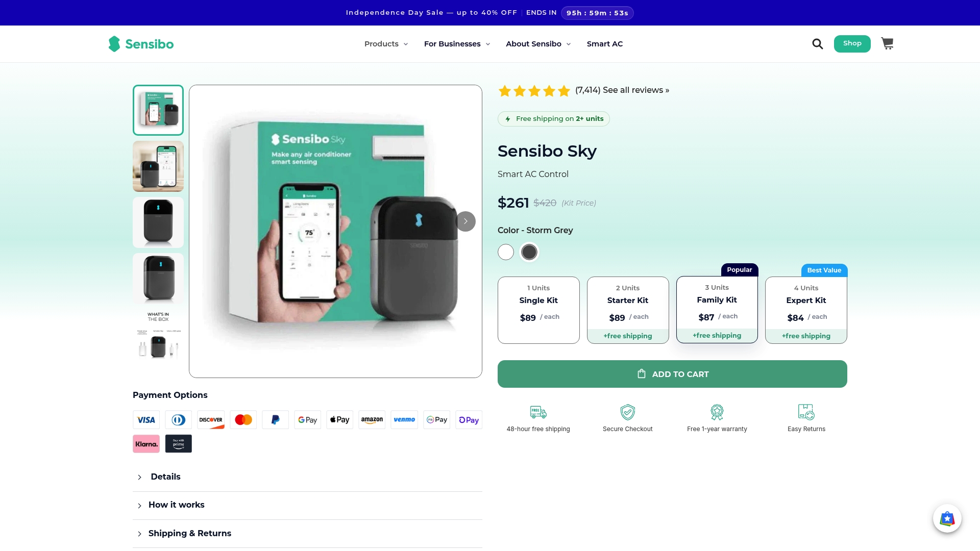Screen dimensions: 980x551
Task: Expand the Shipping & Returns section
Action: [x=307, y=534]
